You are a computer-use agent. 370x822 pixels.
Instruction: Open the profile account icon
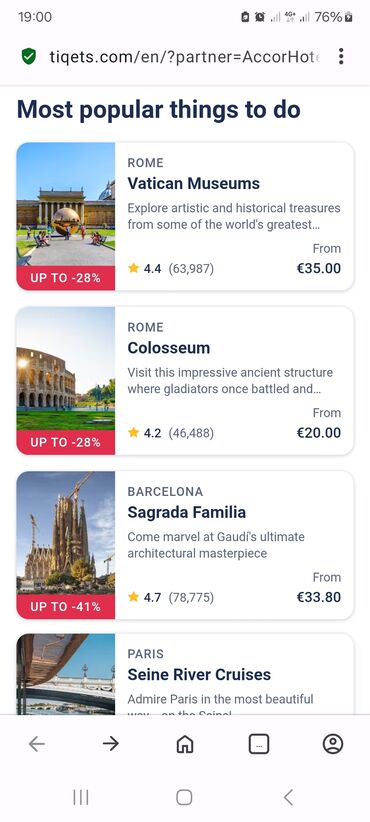[x=333, y=743]
